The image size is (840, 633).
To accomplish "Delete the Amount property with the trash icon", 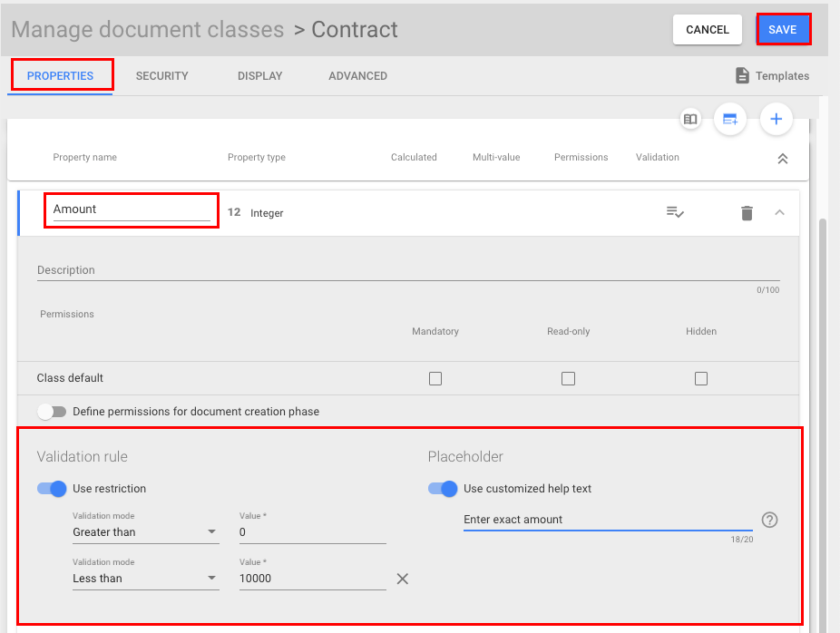I will pyautogui.click(x=746, y=212).
